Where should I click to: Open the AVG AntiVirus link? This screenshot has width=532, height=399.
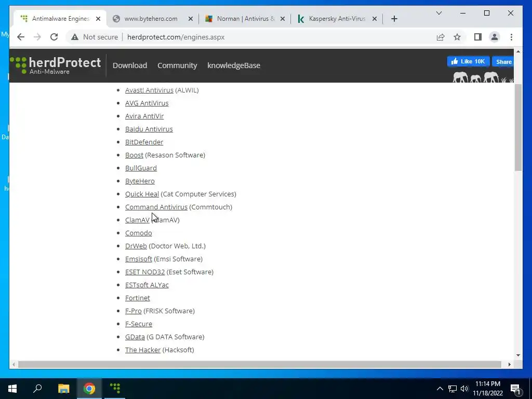click(147, 103)
